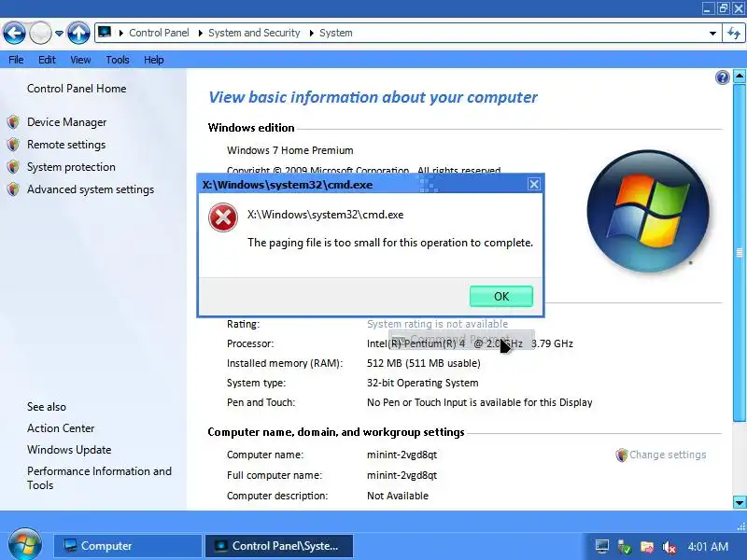Image resolution: width=747 pixels, height=560 pixels.
Task: Click the shield icon beside Device Manager
Action: 13,122
